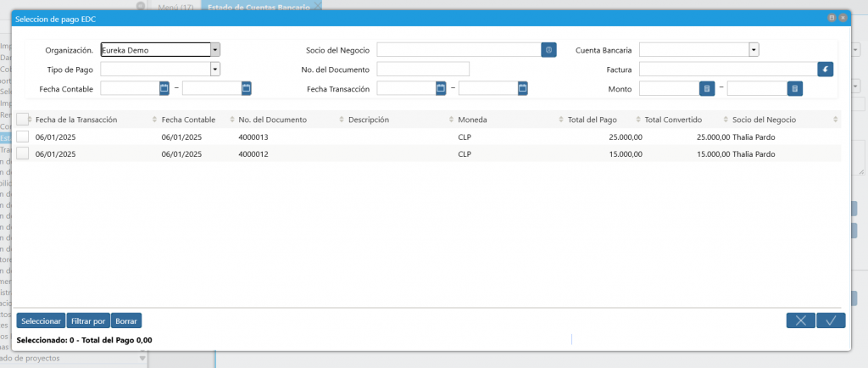The image size is (868, 368).
Task: Confirm selection with the checkmark button
Action: (x=831, y=321)
